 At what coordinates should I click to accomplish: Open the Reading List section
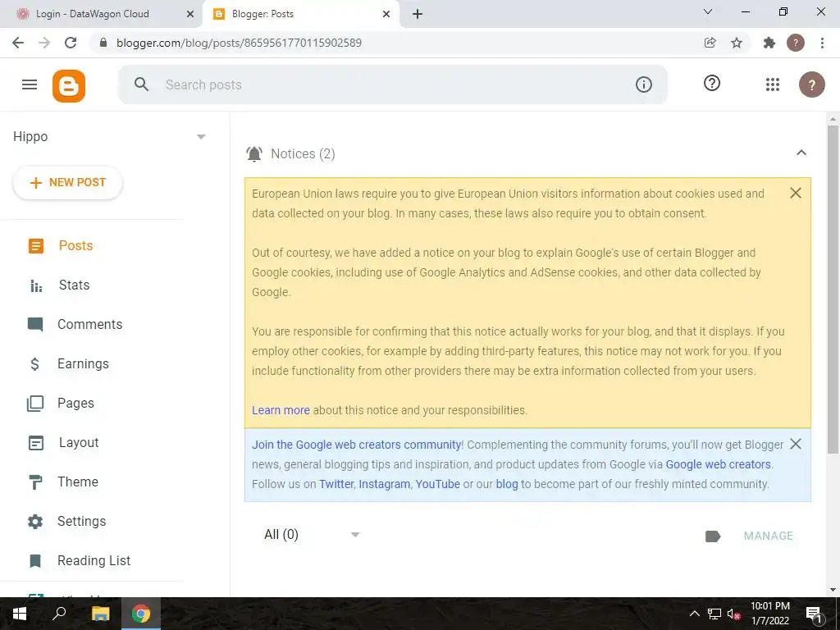click(x=94, y=561)
